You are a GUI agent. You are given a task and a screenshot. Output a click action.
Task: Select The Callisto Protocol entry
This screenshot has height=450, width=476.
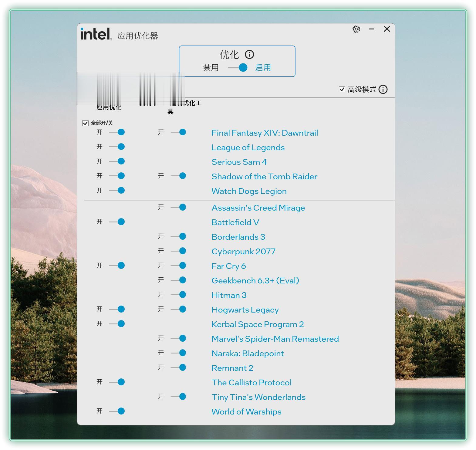pos(252,383)
